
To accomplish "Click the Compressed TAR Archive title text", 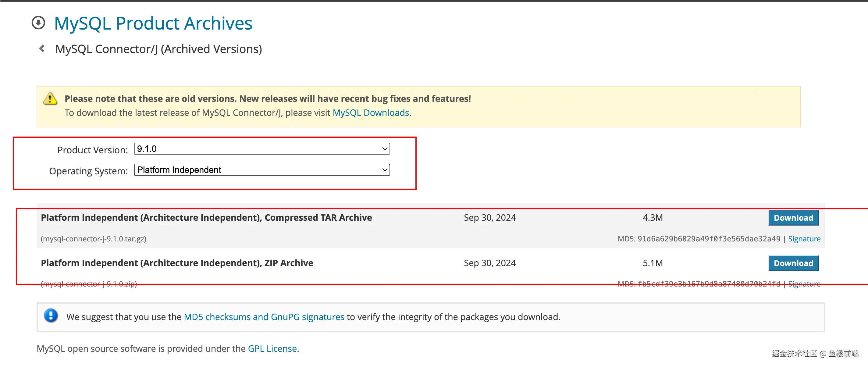I will [206, 217].
